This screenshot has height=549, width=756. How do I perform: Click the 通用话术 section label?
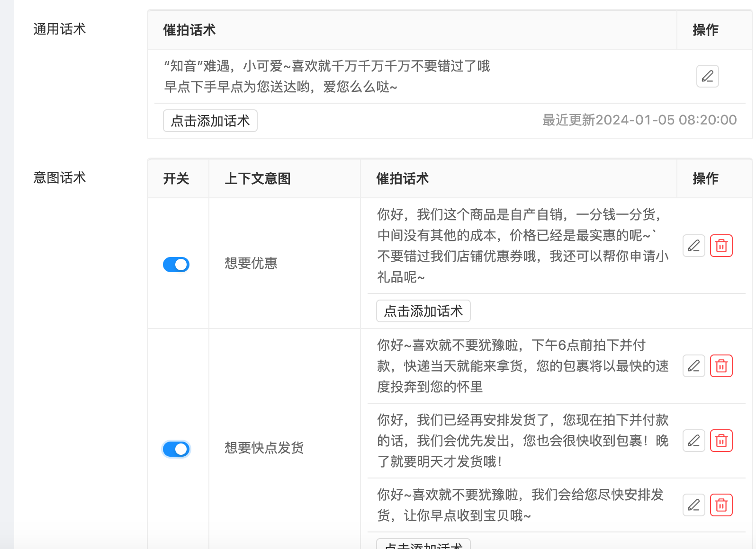[x=60, y=29]
